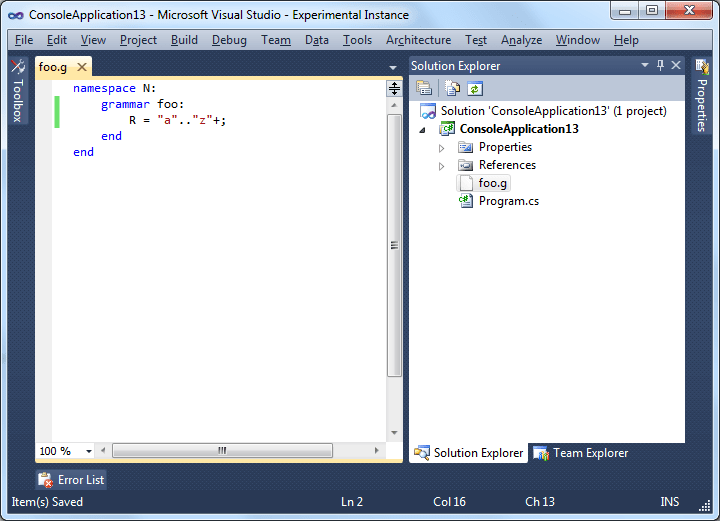Viewport: 720px width, 521px height.
Task: Click the INS indicator in the status bar
Action: (669, 502)
